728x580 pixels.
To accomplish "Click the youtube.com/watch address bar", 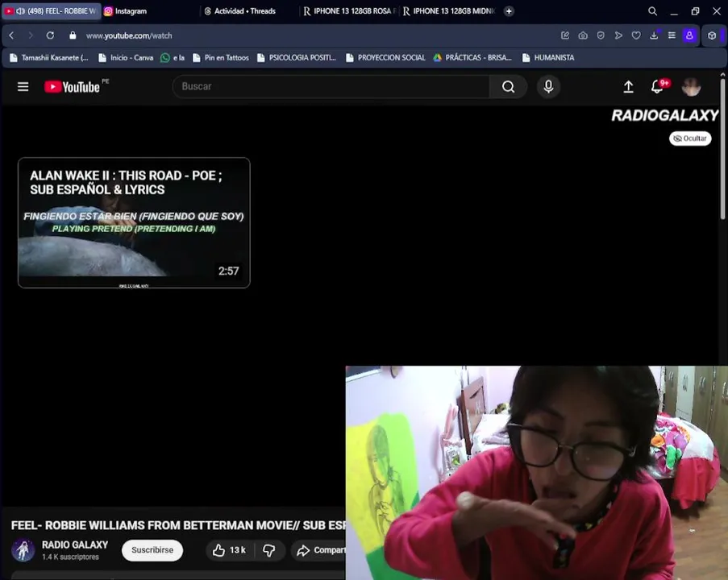I will pyautogui.click(x=129, y=35).
